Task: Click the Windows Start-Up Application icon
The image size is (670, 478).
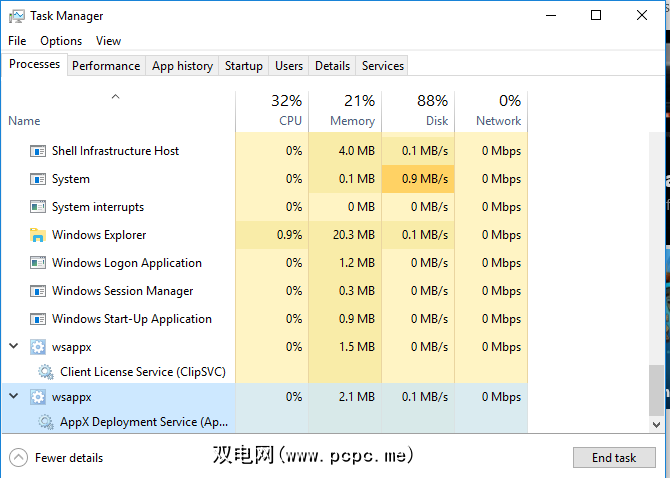Action: 38,319
